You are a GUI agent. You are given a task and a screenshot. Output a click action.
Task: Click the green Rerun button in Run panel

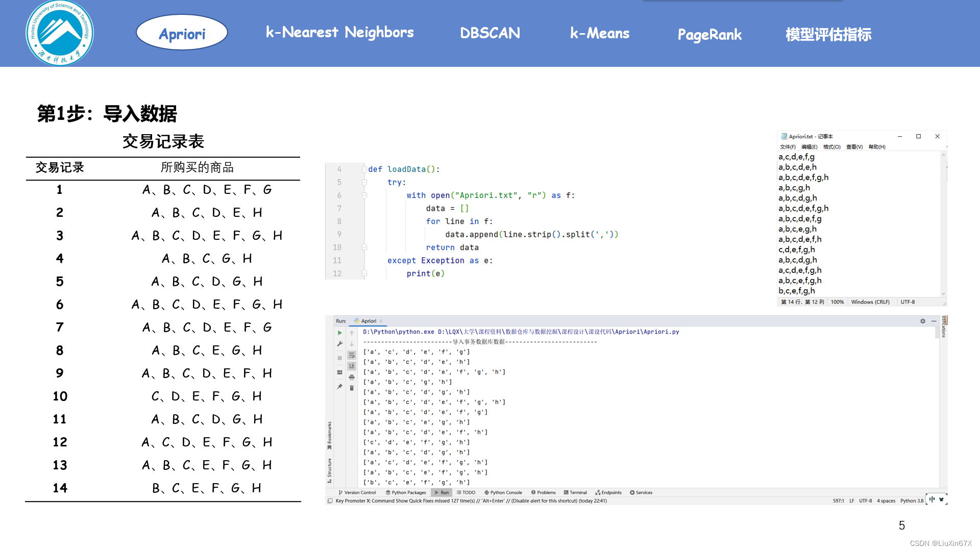(x=340, y=333)
